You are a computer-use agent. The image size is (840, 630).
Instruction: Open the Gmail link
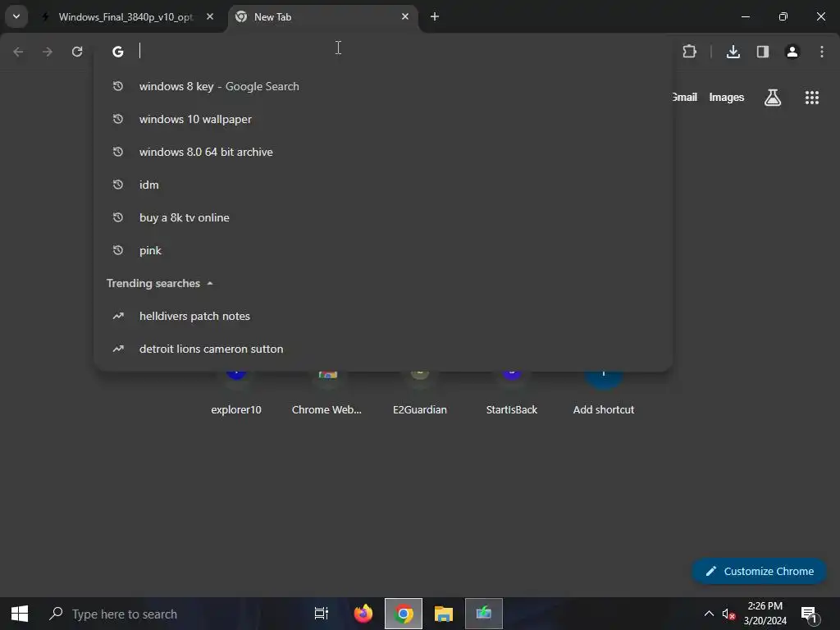click(685, 97)
